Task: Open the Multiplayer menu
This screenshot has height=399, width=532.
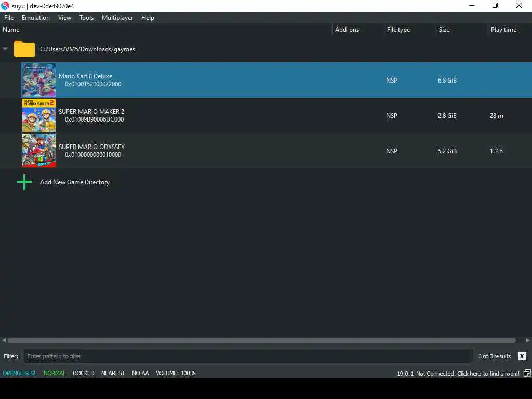Action: point(117,18)
